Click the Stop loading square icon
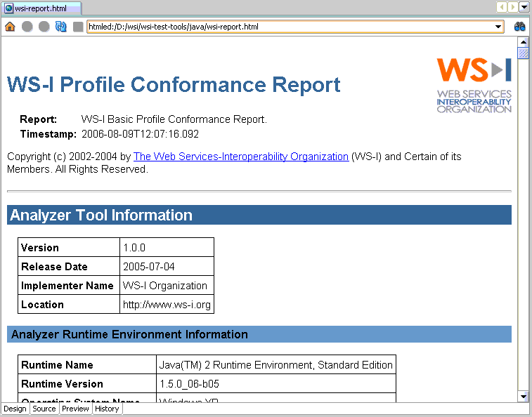 tap(78, 27)
